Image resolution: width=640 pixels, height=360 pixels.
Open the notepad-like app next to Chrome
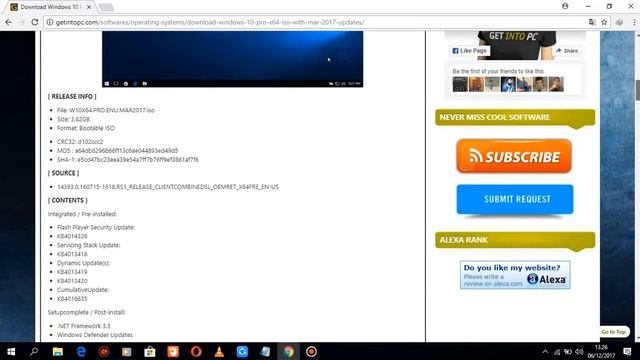pyautogui.click(x=265, y=351)
